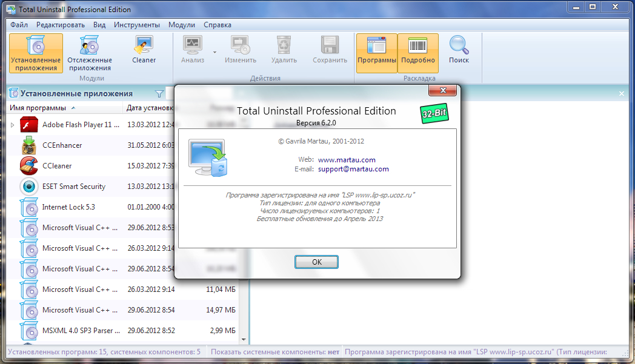
Task: Click '© Gavrila Martau, 2001-2012' copyright text
Action: coord(321,141)
